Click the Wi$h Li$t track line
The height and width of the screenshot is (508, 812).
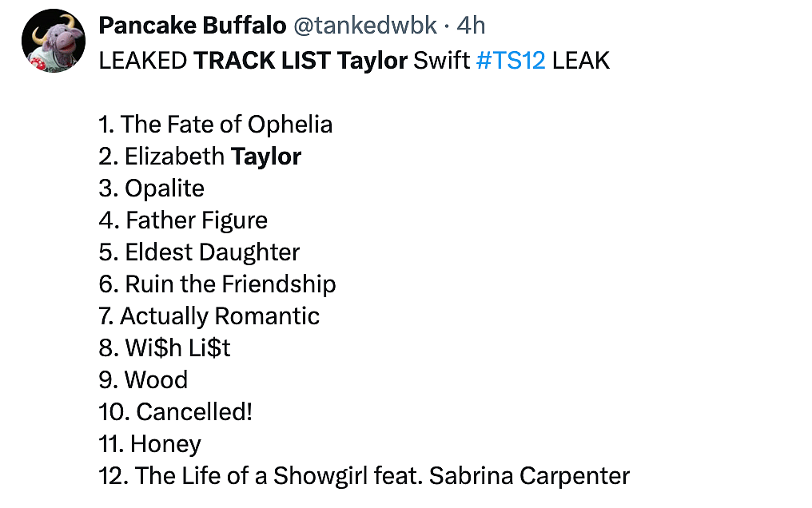click(x=165, y=348)
